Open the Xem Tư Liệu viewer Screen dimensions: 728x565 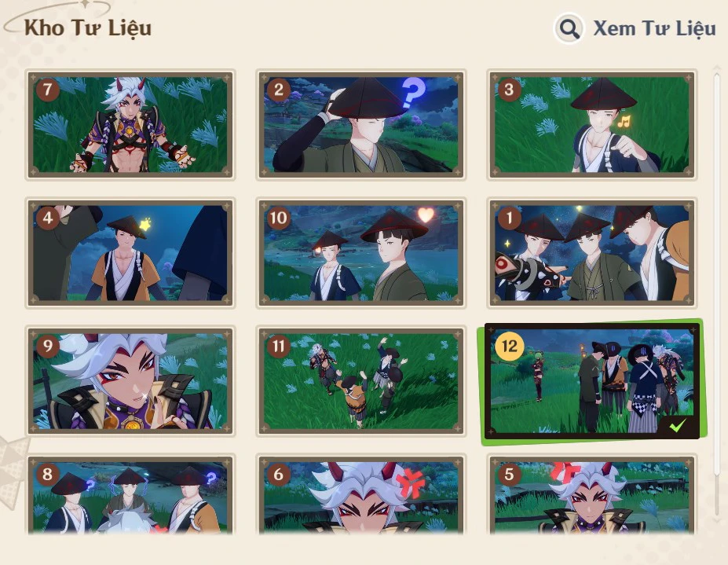point(654,29)
